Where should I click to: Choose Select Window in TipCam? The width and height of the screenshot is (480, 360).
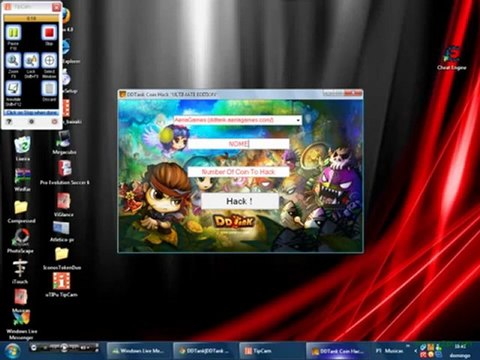pos(49,61)
